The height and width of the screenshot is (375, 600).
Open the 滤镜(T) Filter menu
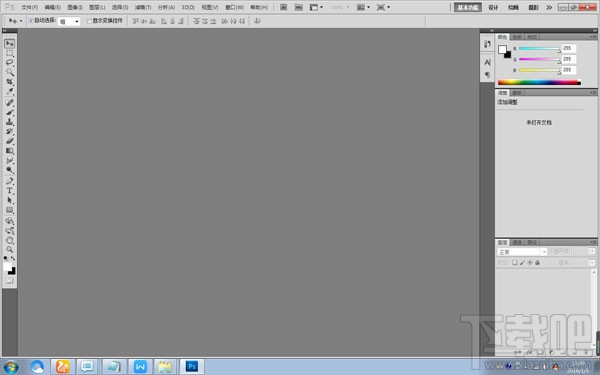pos(143,7)
